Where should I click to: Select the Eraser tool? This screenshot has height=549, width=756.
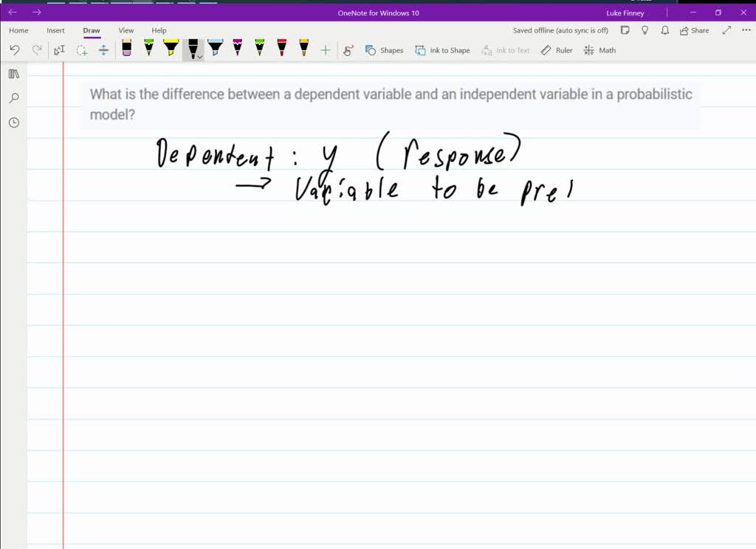coord(127,49)
